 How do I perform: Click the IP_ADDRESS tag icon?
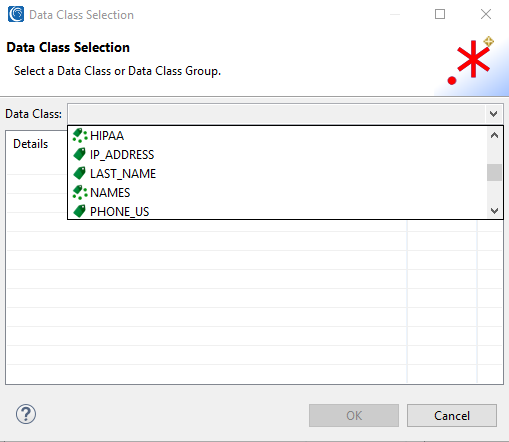(80, 154)
